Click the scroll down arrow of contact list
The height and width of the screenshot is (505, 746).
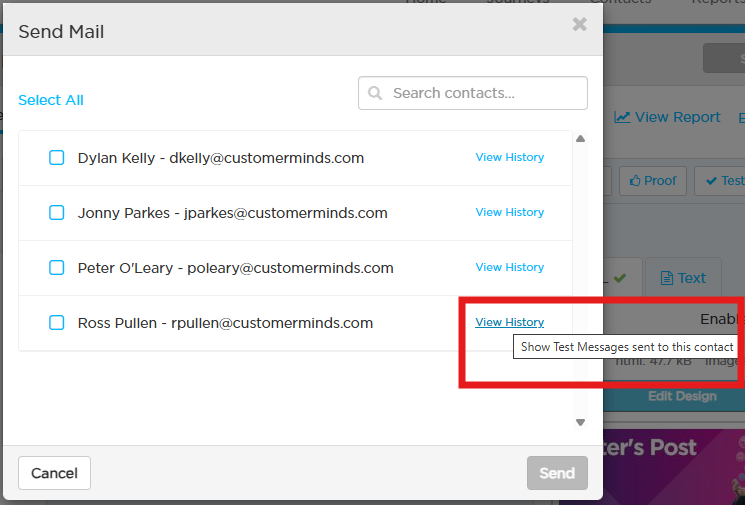pyautogui.click(x=580, y=422)
